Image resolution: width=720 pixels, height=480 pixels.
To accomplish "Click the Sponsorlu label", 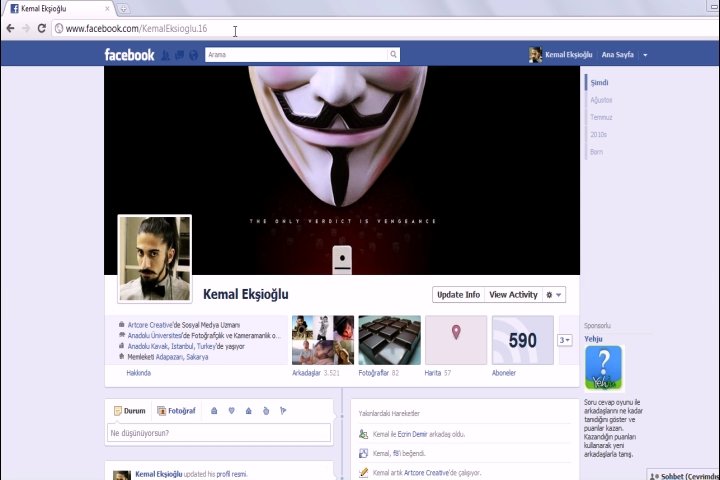I will pos(597,326).
